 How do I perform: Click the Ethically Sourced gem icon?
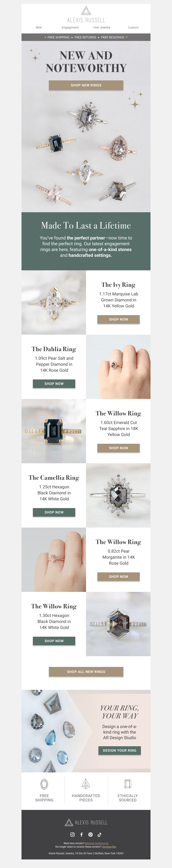tap(128, 784)
